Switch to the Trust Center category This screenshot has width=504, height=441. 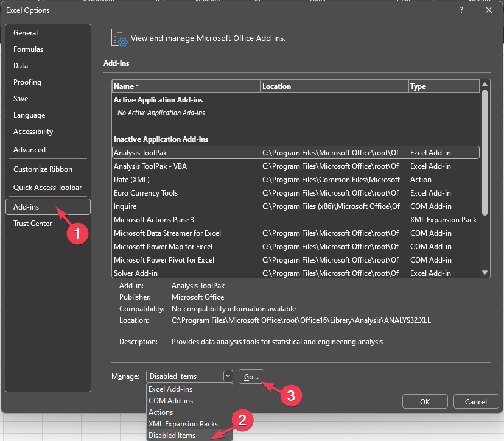pyautogui.click(x=33, y=224)
